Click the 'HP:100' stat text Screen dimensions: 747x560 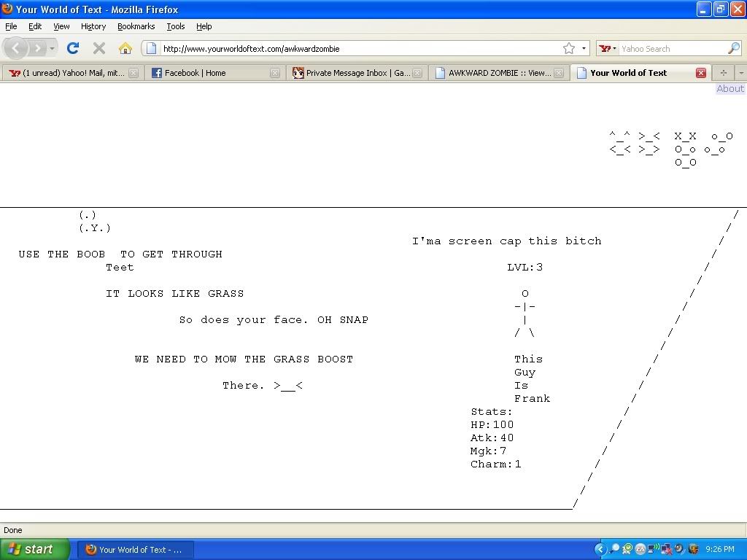tap(492, 424)
